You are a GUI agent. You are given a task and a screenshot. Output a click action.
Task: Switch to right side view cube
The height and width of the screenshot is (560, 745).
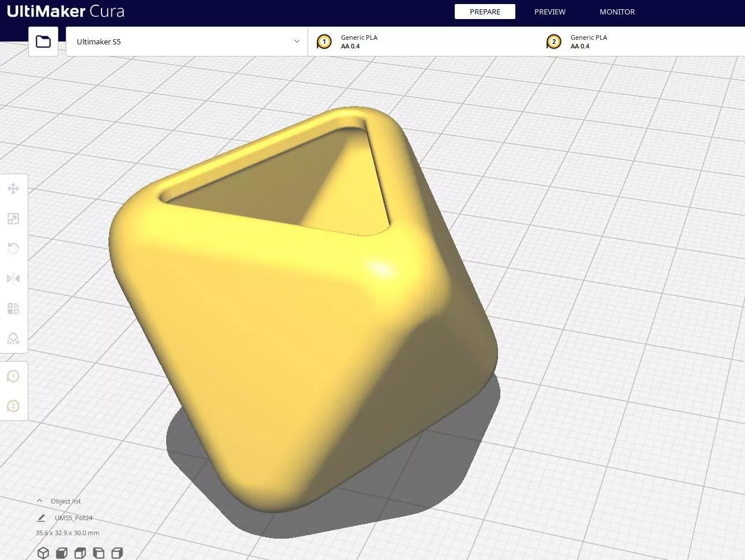coord(117,553)
